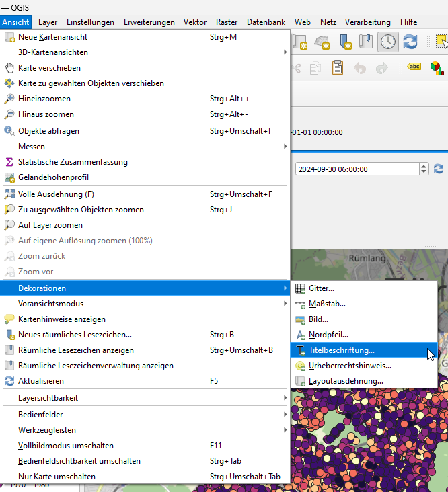Click Vollbildmodus umschalten menu entry
448x492 pixels.
[x=66, y=446]
